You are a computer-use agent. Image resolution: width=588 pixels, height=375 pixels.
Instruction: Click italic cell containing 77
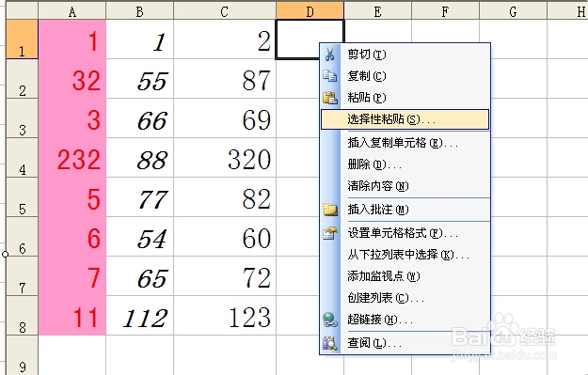(140, 197)
